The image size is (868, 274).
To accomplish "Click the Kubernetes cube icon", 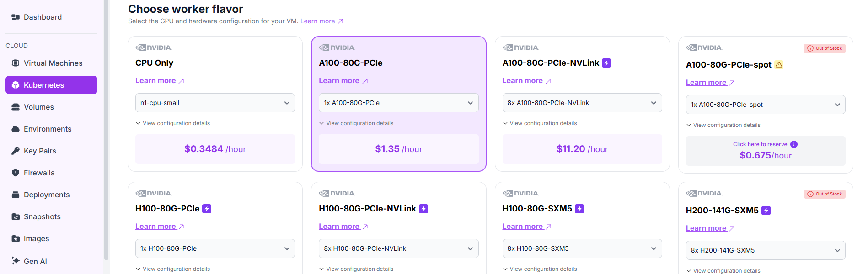I will [16, 85].
